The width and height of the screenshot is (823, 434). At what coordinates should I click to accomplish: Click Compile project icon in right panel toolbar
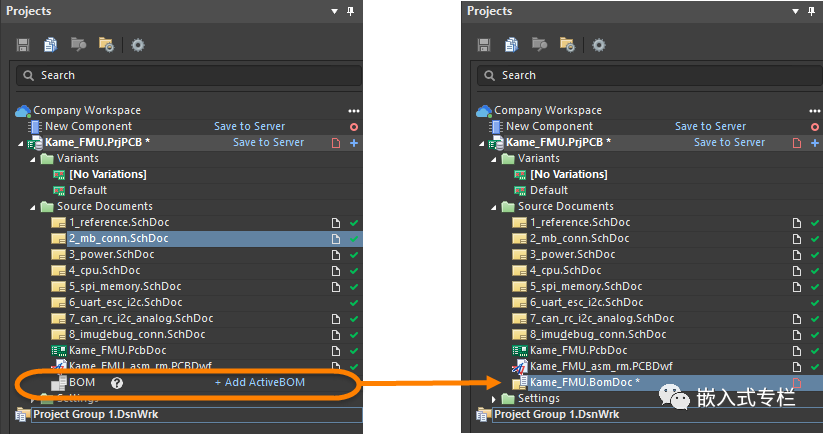pos(539,45)
